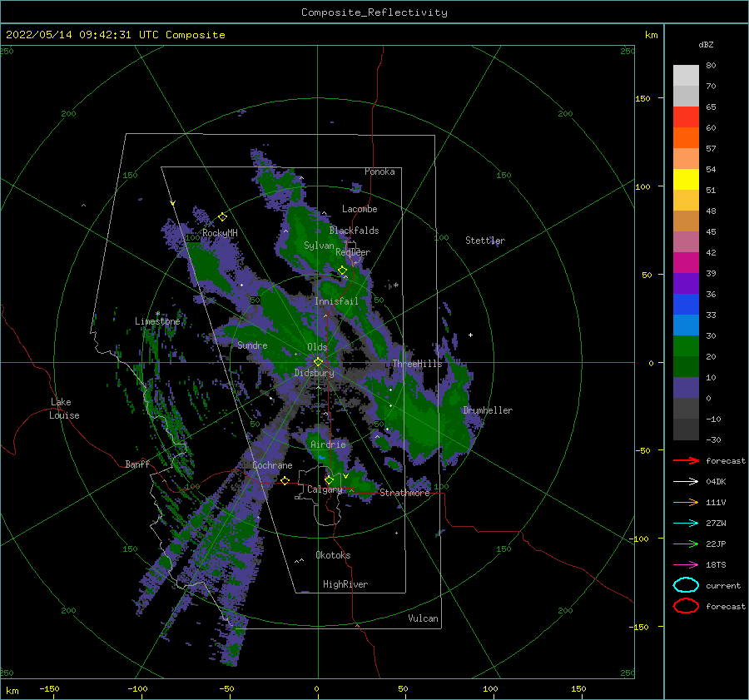Click the 'Limestone' label
This screenshot has width=749, height=700.
(157, 321)
